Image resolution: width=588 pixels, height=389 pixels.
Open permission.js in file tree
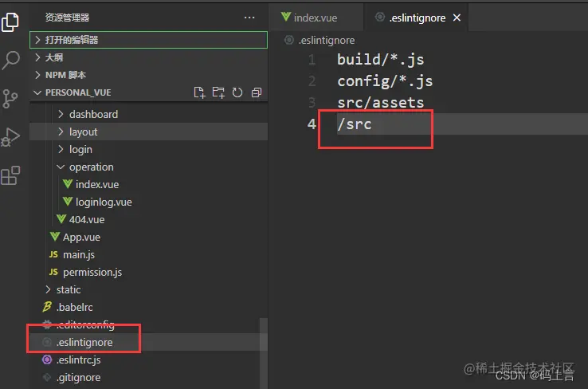tap(148, 272)
